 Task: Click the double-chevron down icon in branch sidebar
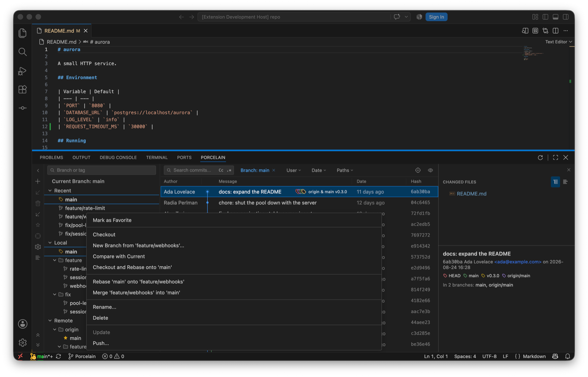pyautogui.click(x=38, y=345)
